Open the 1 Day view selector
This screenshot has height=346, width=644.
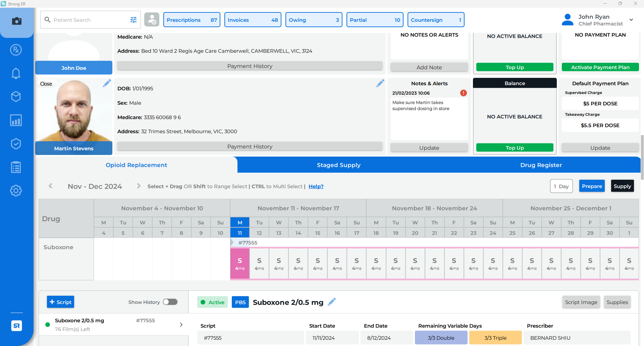[561, 186]
